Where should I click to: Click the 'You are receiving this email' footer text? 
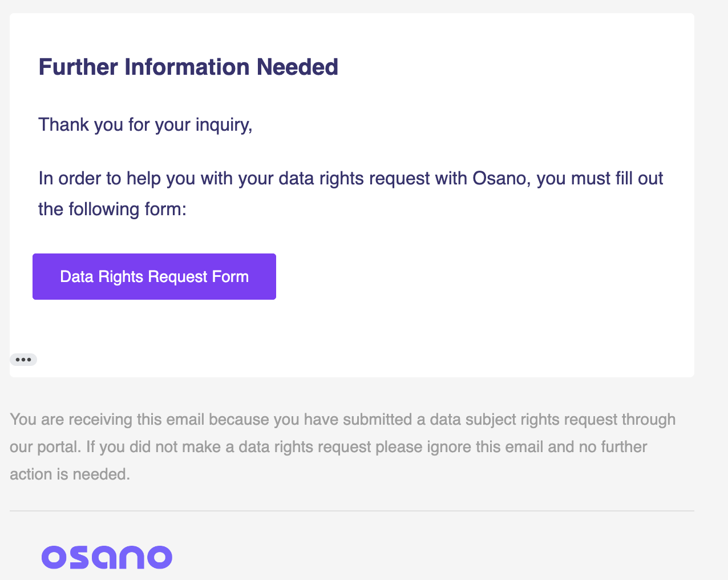(107, 420)
